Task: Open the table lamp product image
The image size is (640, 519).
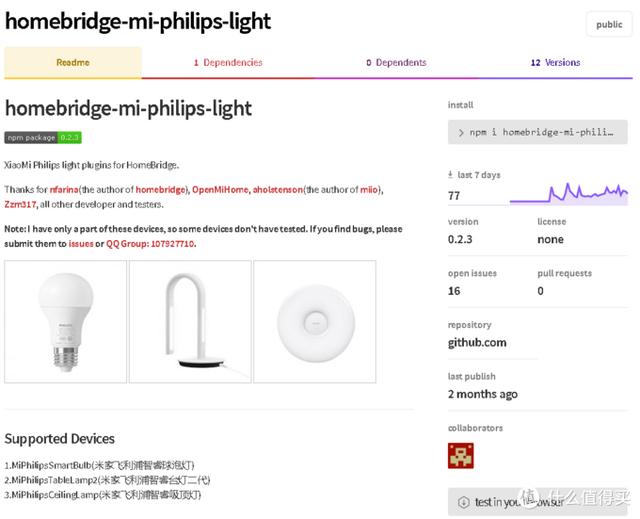Action: [x=190, y=322]
